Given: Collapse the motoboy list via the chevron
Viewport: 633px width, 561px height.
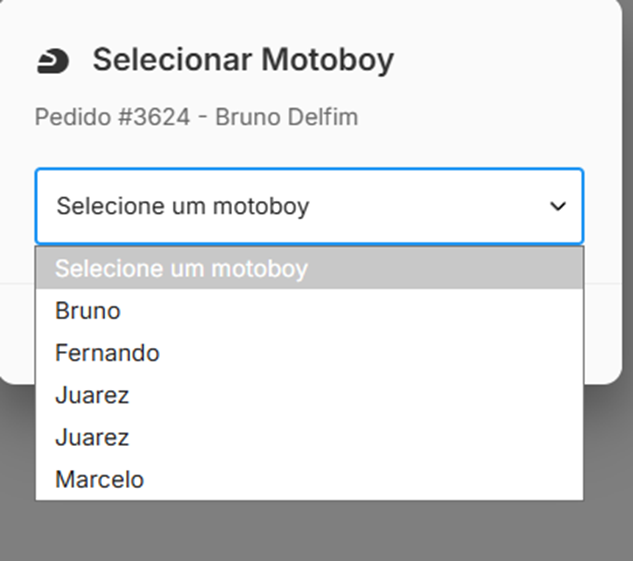Looking at the screenshot, I should pos(558,206).
